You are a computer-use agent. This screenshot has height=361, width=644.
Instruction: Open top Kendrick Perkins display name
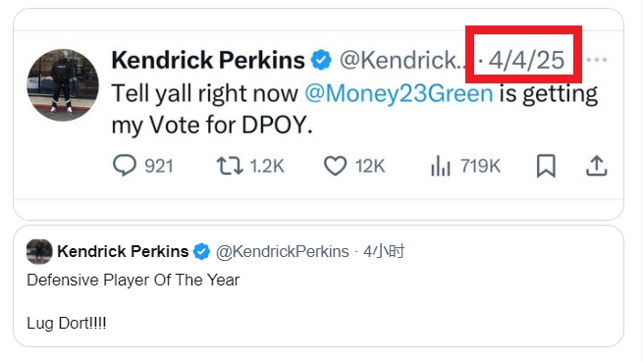[x=208, y=60]
